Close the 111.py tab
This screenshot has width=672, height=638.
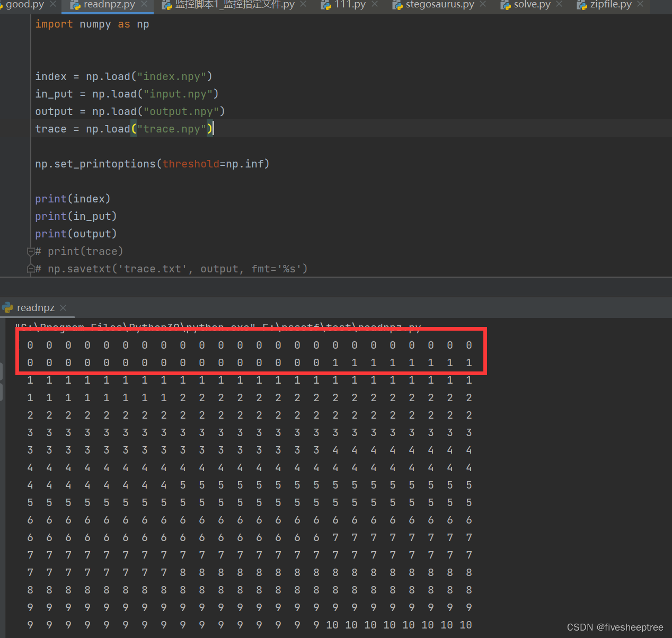374,5
